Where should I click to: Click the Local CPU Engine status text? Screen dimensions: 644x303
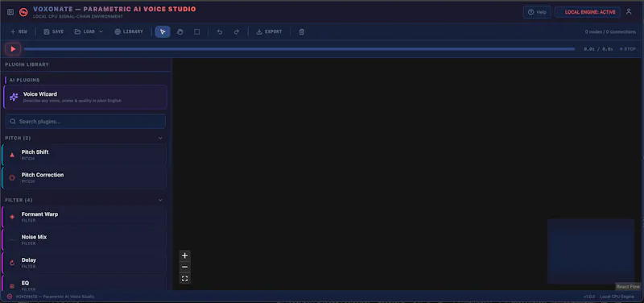[617, 297]
